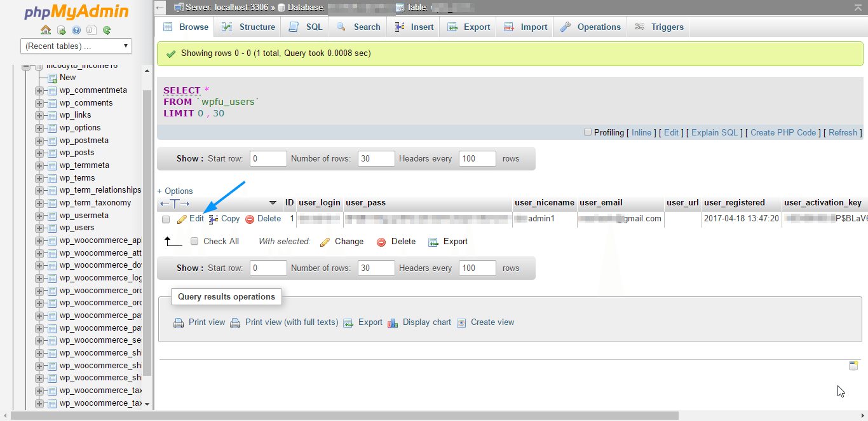Viewport: 868px width, 421px height.
Task: Click Print view (with full texts) icon
Action: [235, 322]
